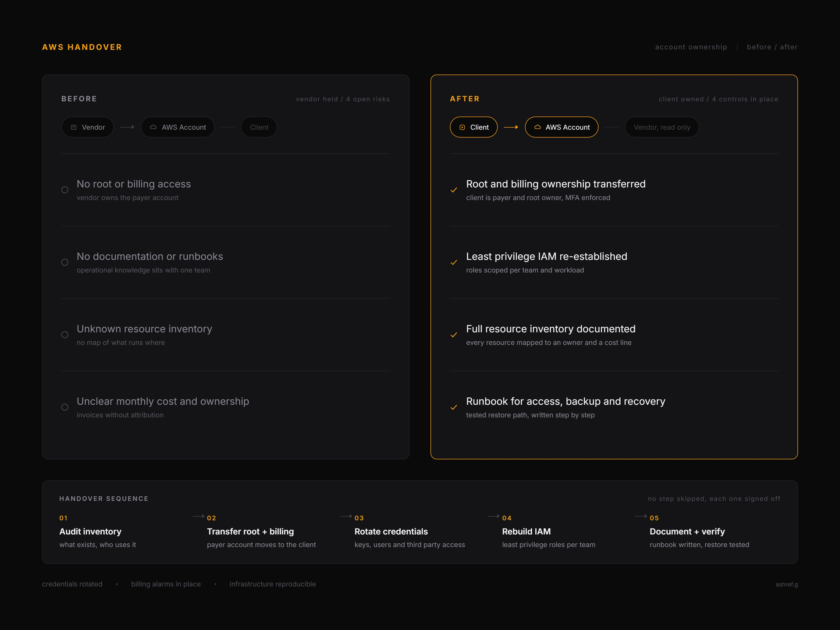This screenshot has height=630, width=840.
Task: Click 'vendor owns the payer account' subtitle
Action: tap(128, 198)
